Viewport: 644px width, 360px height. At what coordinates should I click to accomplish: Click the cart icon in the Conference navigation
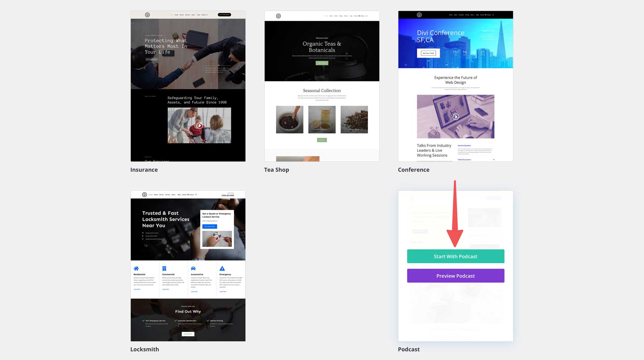click(x=486, y=15)
